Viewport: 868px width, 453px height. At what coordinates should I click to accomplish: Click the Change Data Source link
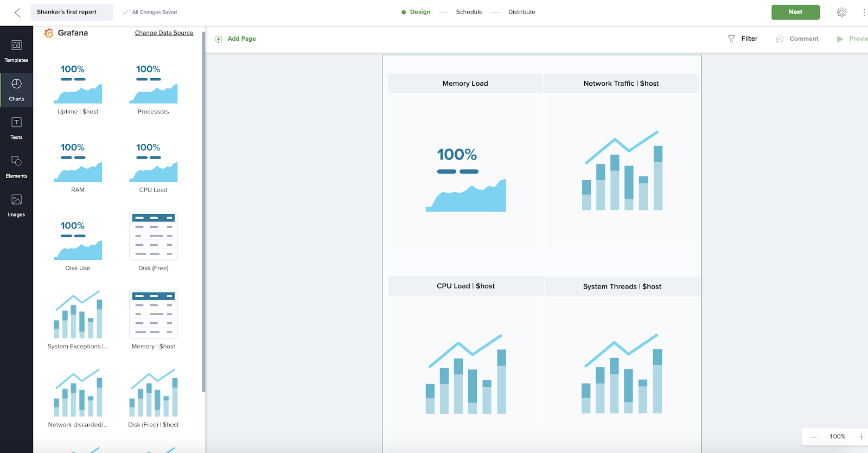click(164, 33)
